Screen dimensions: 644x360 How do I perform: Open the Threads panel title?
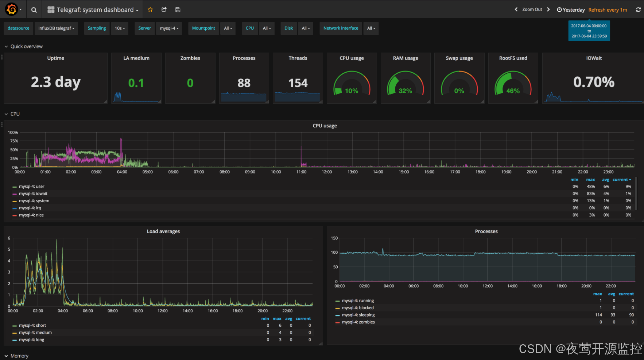298,58
